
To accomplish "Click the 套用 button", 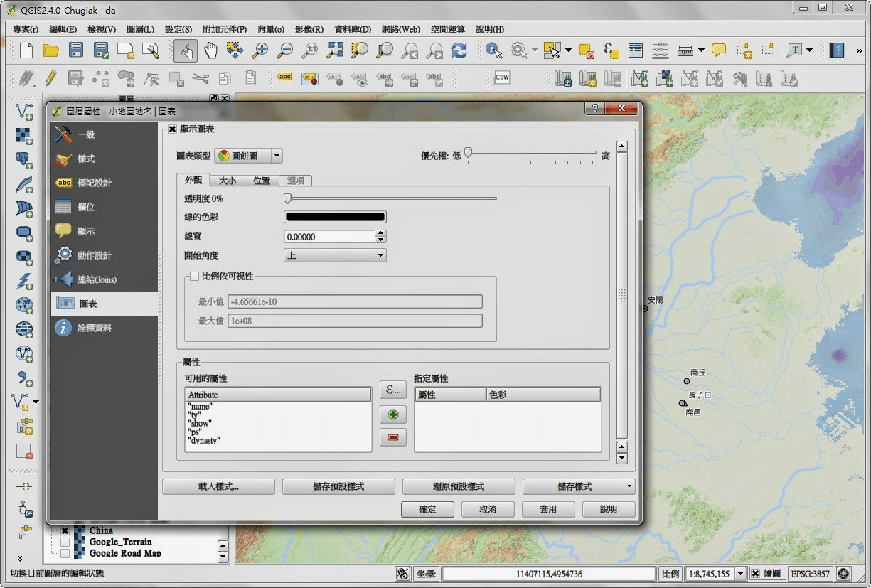I will (x=548, y=509).
